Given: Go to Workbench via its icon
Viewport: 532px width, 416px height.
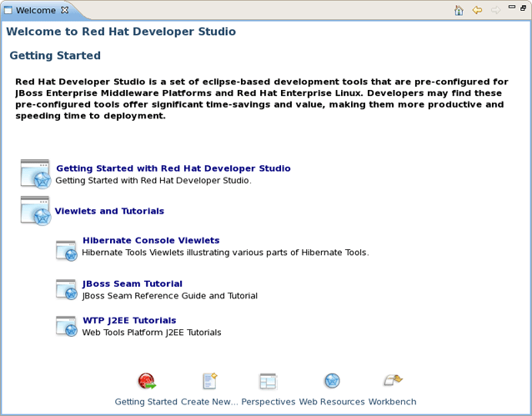Looking at the screenshot, I should tap(393, 382).
